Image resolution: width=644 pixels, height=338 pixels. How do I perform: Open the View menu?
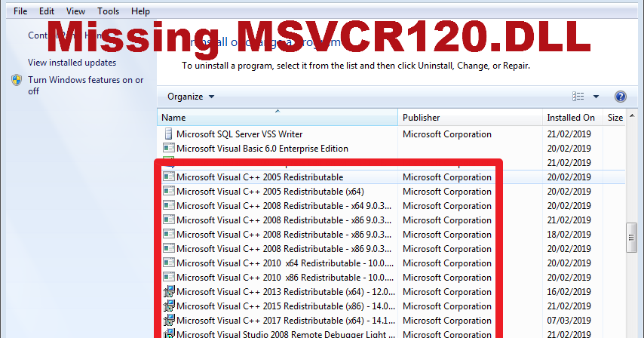75,11
